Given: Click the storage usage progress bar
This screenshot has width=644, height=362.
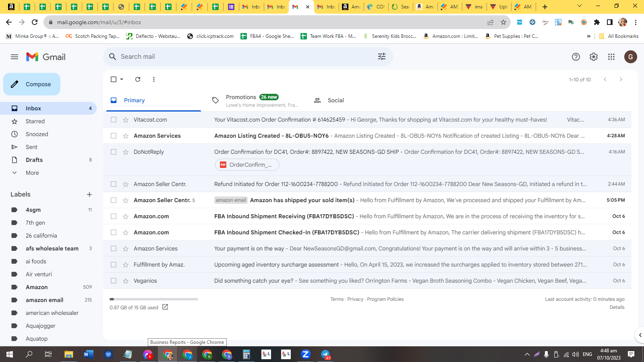Looking at the screenshot, I should click(x=154, y=299).
